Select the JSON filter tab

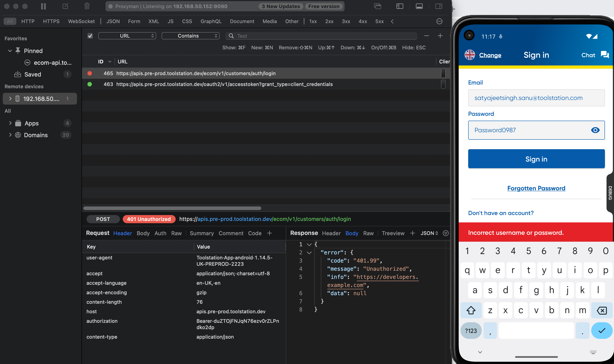(113, 21)
